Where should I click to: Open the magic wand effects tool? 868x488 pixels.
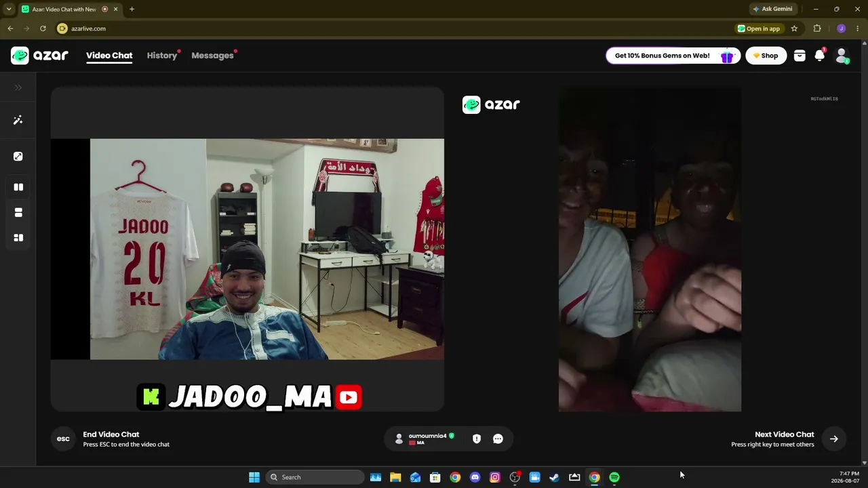(18, 120)
